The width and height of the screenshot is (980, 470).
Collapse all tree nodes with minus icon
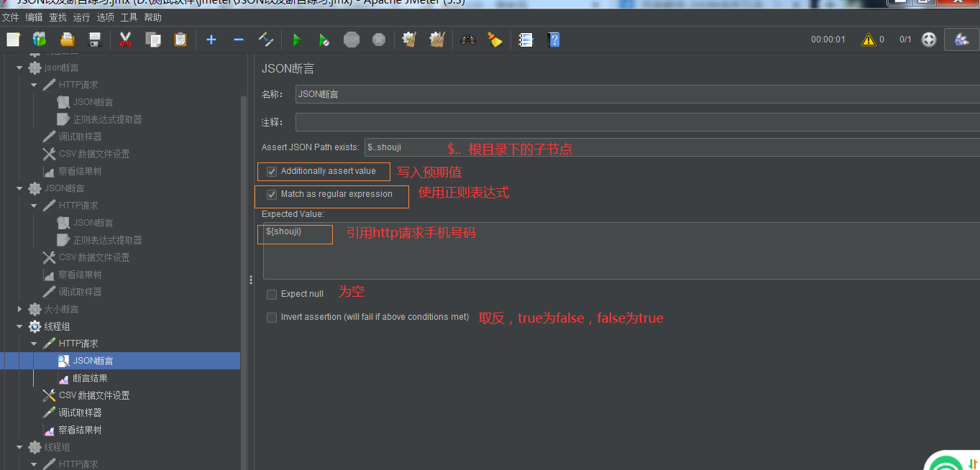pyautogui.click(x=239, y=40)
